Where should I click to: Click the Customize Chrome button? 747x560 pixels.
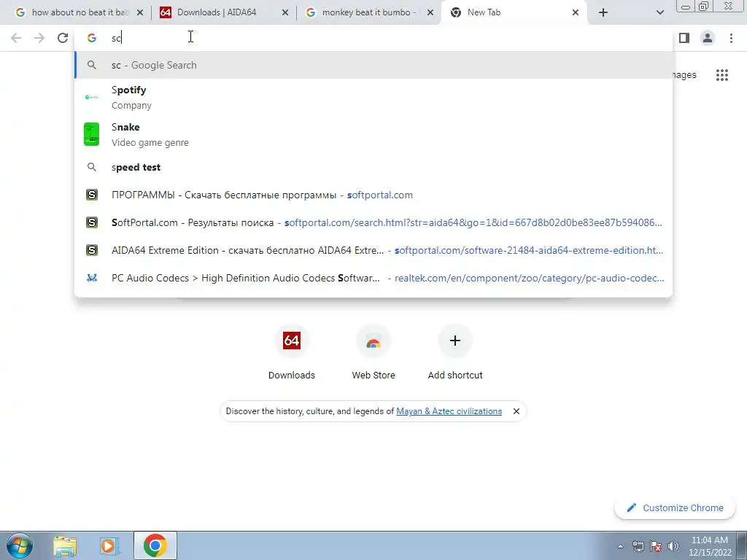pyautogui.click(x=676, y=507)
